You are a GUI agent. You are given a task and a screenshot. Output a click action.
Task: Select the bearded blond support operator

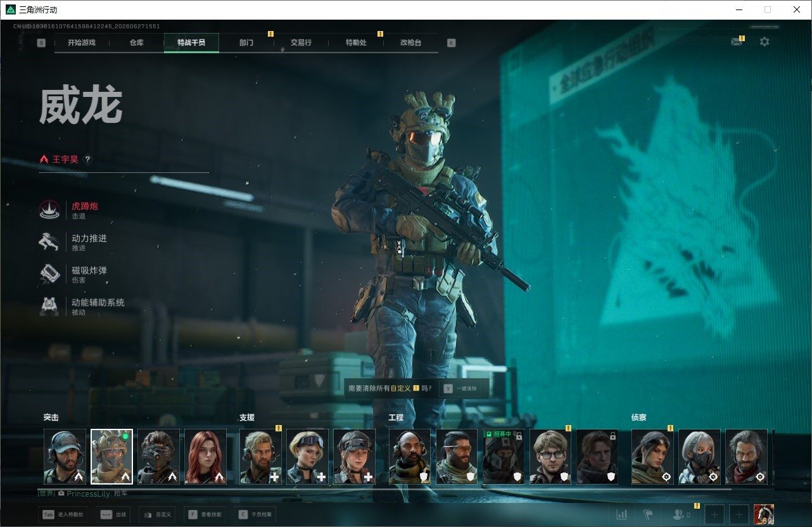(260, 457)
